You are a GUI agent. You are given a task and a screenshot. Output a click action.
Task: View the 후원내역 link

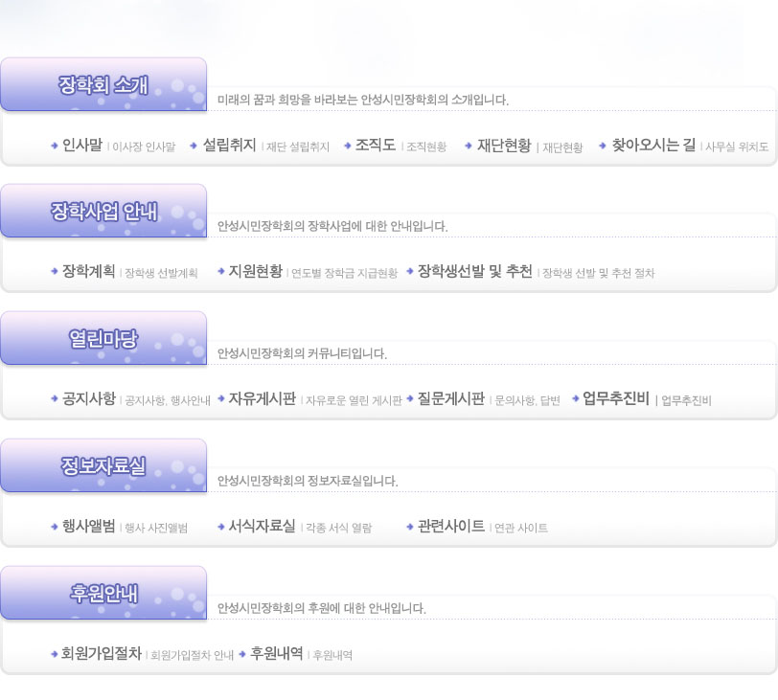[277, 654]
